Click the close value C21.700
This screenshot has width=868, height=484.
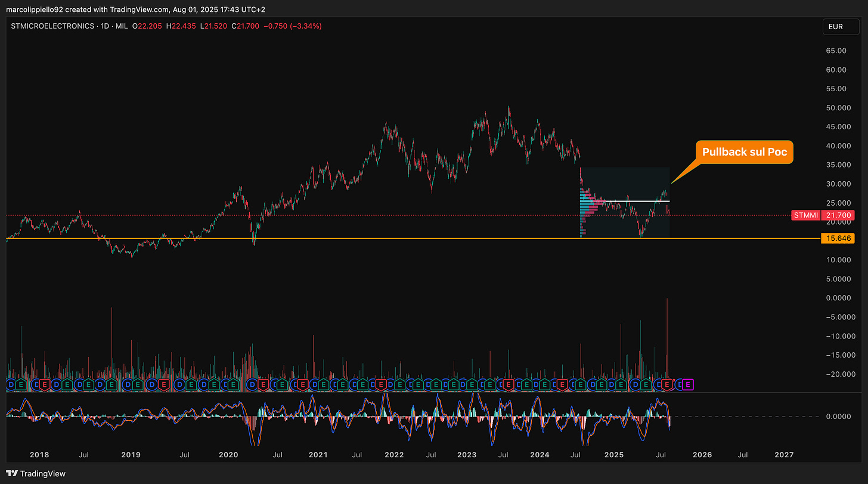click(x=244, y=26)
